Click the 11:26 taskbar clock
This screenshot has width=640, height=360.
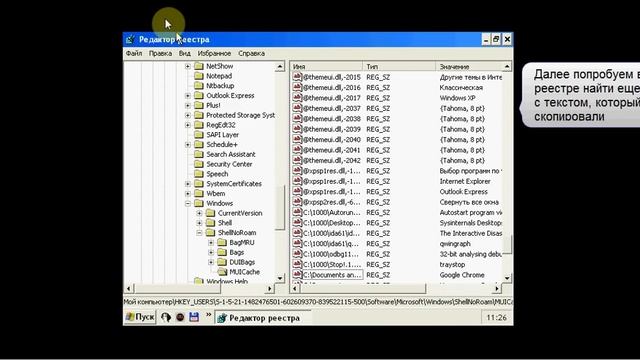point(496,318)
